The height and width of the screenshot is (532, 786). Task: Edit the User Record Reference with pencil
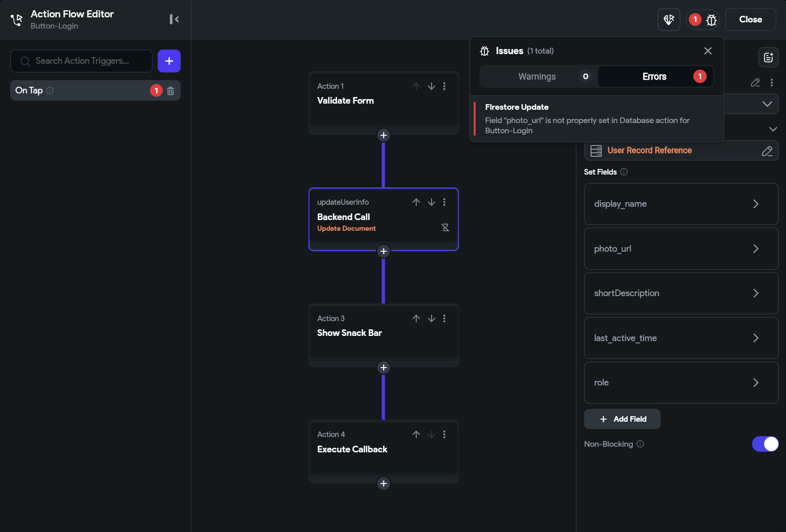coord(767,151)
